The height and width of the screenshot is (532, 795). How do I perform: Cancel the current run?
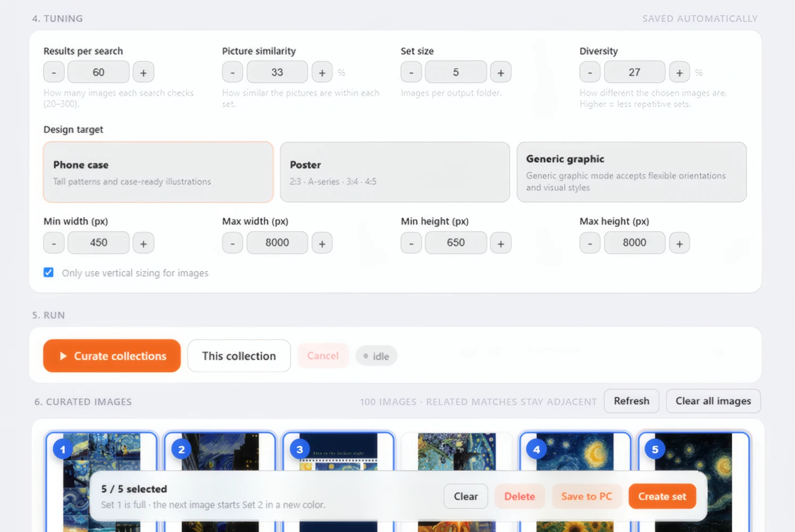323,356
